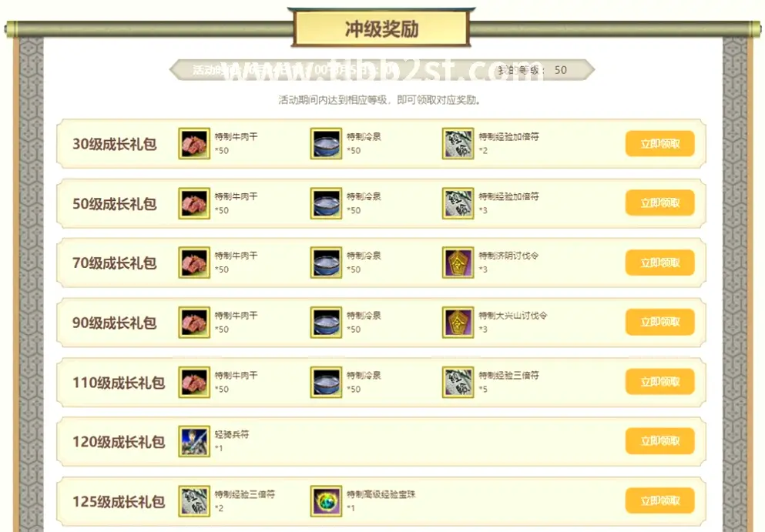Click the 50级成长礼包 title text
This screenshot has height=532, width=765.
pos(115,203)
